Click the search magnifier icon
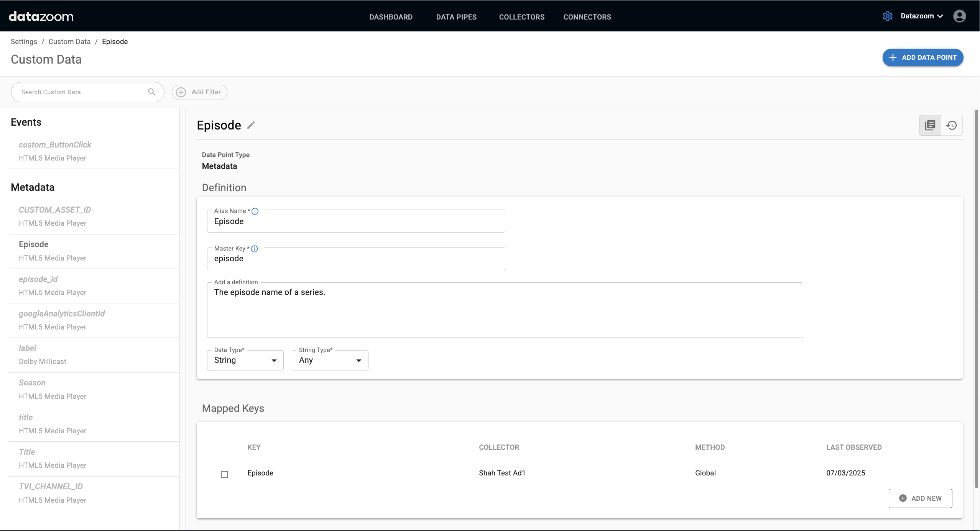 click(152, 92)
